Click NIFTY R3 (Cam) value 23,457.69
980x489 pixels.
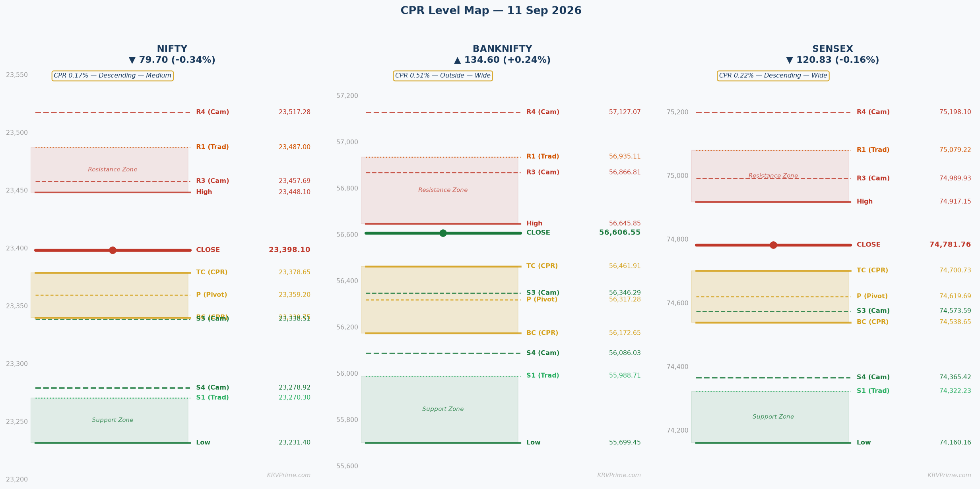tap(295, 181)
